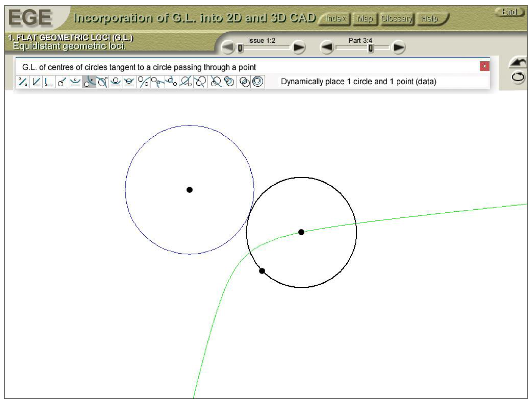
Task: Go to previous Part with left arrow
Action: point(327,47)
